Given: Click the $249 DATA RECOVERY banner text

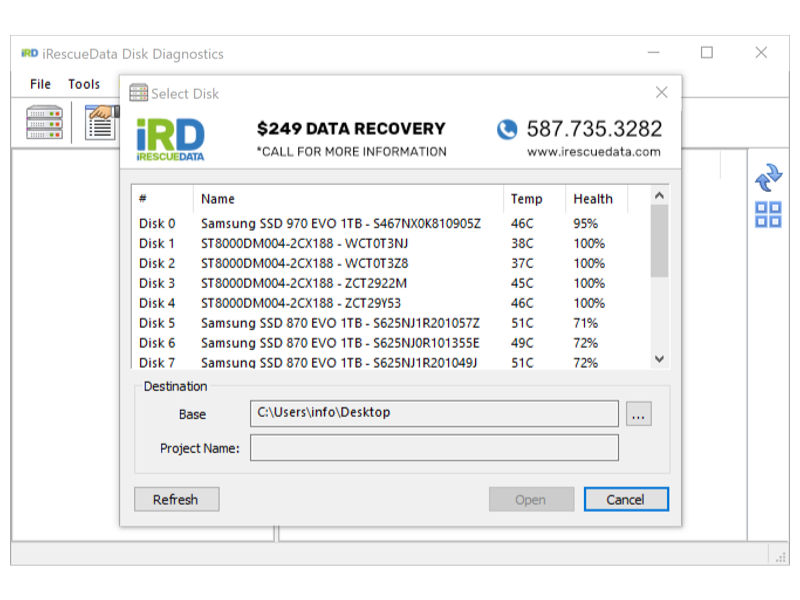Looking at the screenshot, I should (351, 129).
